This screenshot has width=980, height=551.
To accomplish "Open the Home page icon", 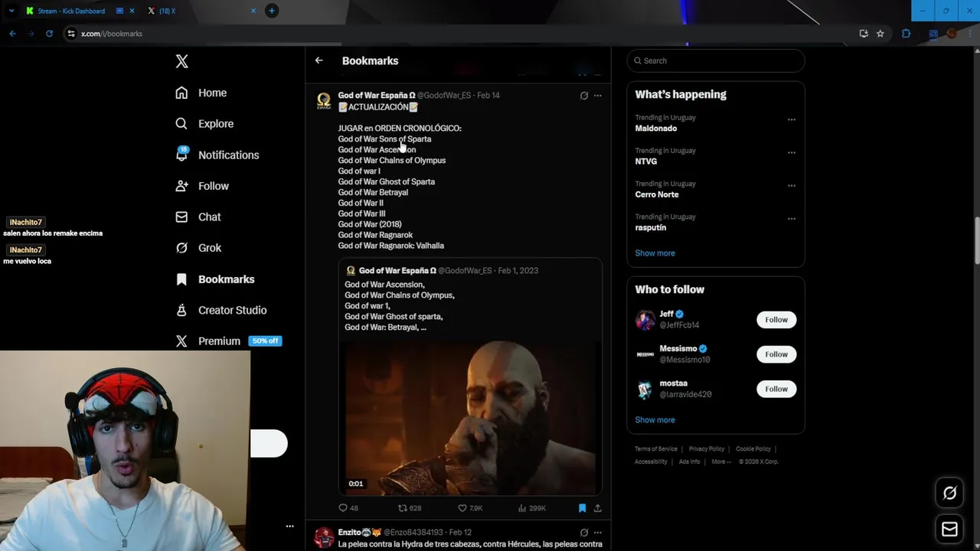I will pyautogui.click(x=181, y=93).
